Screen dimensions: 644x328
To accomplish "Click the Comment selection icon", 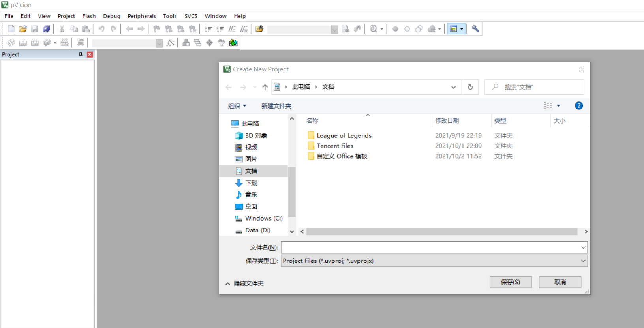I will (232, 29).
